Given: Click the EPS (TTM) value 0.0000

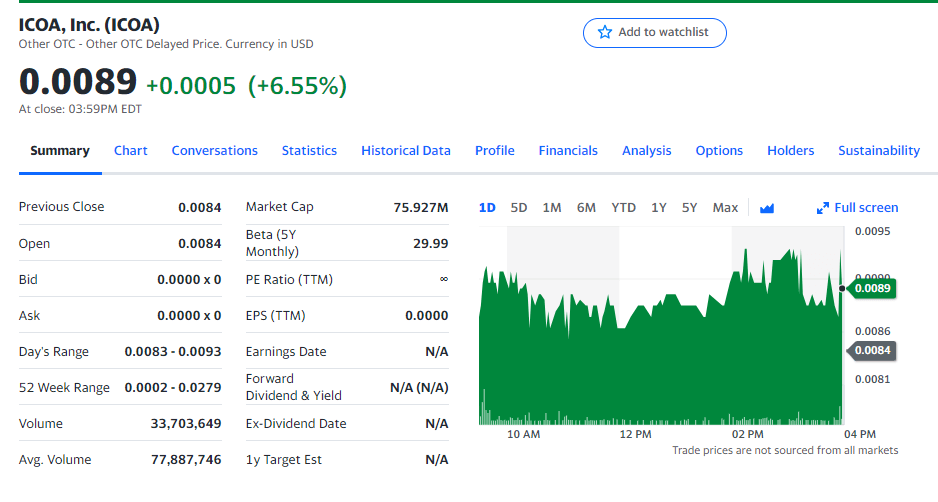Looking at the screenshot, I should pos(427,316).
